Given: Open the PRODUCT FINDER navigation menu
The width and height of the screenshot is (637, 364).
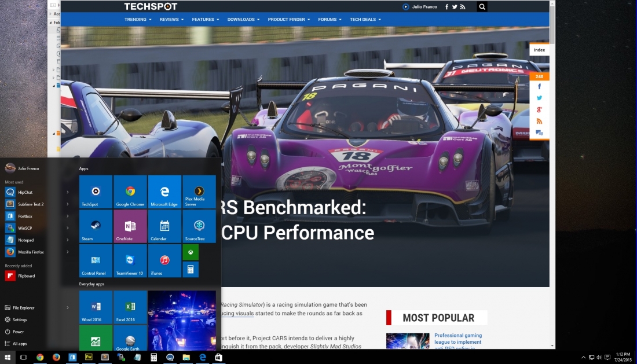Looking at the screenshot, I should pos(289,20).
